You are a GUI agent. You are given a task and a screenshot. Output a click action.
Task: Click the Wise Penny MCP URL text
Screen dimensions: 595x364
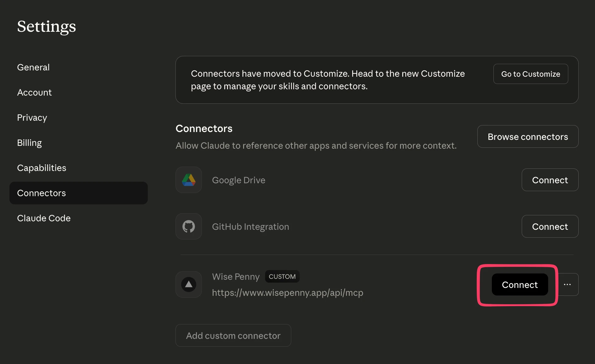287,293
